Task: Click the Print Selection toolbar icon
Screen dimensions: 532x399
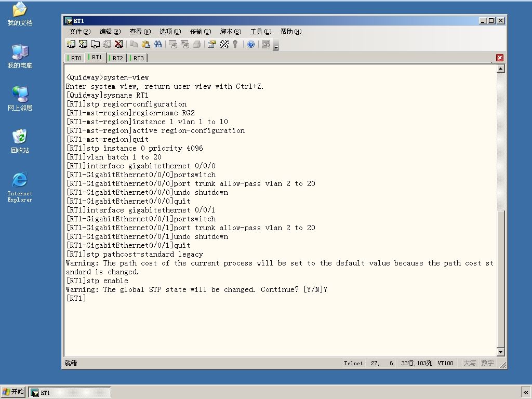Action: coord(185,44)
